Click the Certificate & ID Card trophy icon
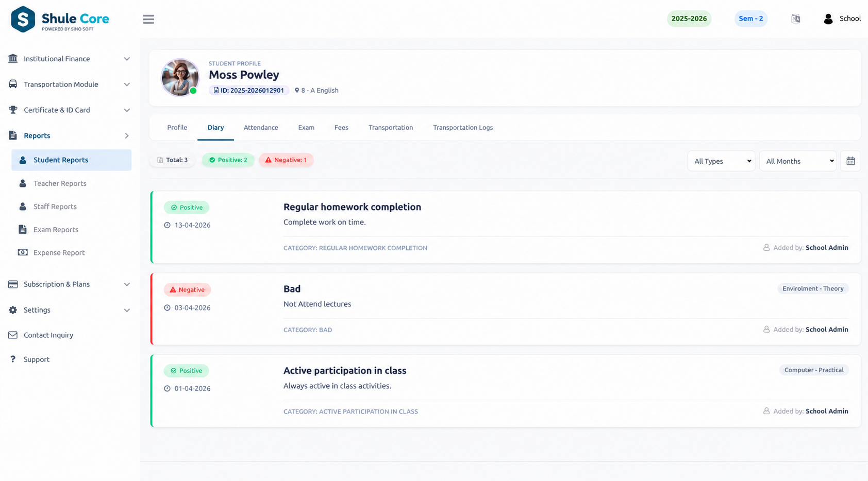The width and height of the screenshot is (868, 481). [x=13, y=110]
